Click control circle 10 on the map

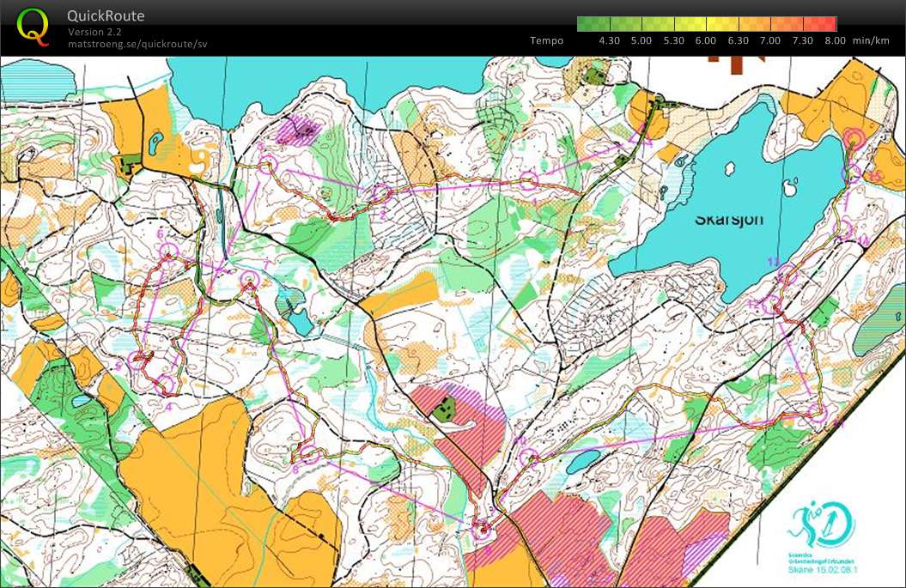pos(528,458)
